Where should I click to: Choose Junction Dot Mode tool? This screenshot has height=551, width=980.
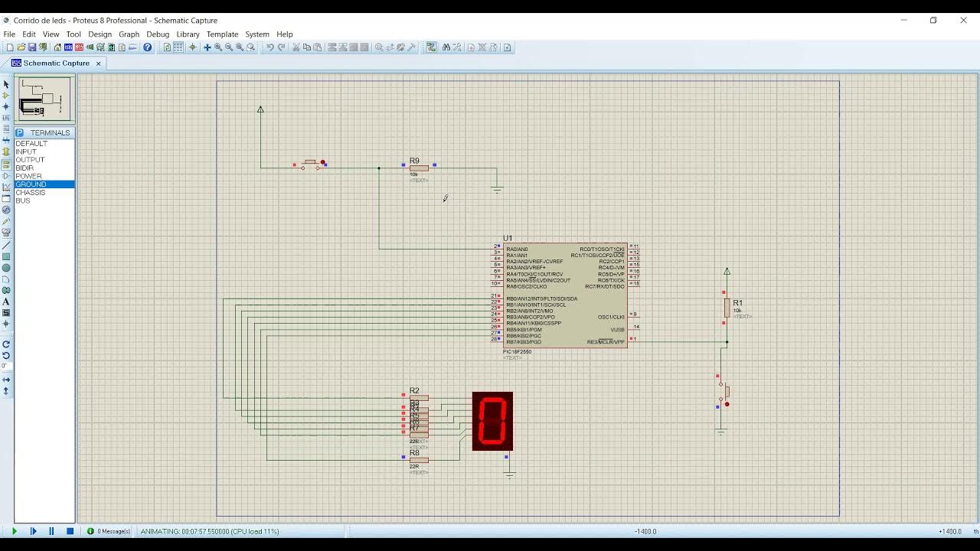coord(6,106)
